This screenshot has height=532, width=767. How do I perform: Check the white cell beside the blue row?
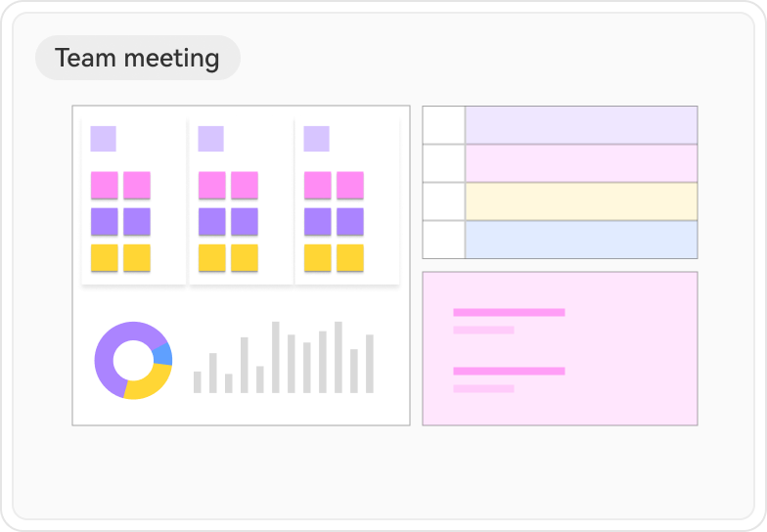coord(443,240)
